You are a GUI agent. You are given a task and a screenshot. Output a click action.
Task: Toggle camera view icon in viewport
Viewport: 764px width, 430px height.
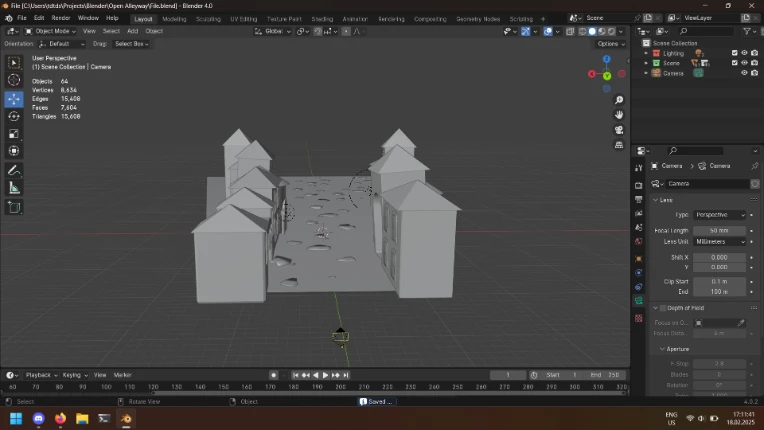(x=619, y=130)
